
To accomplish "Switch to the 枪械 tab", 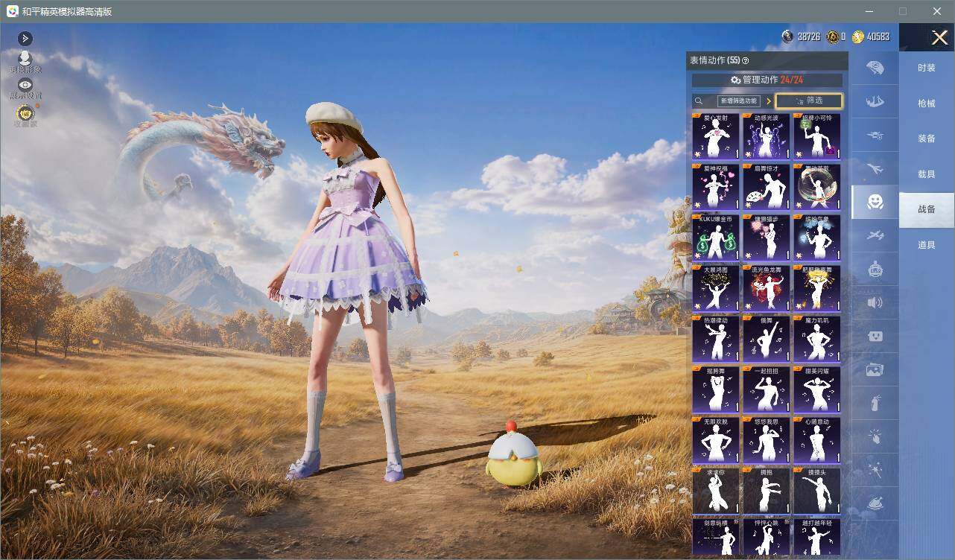I will [927, 104].
